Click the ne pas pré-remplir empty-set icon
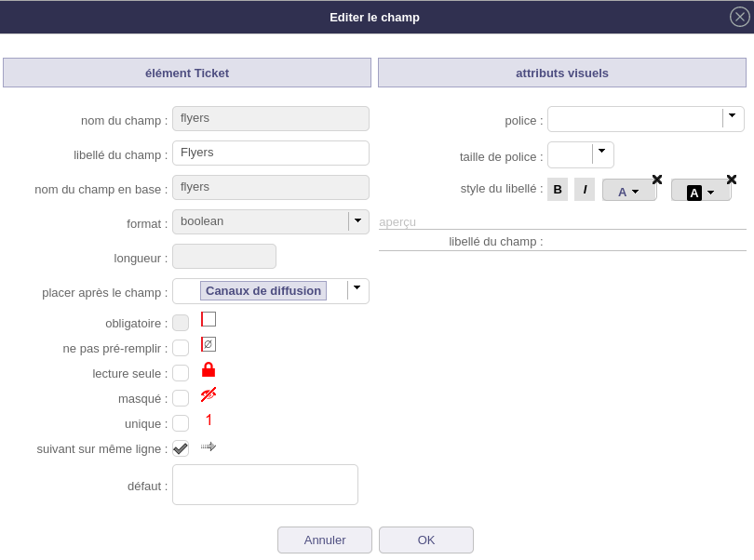Image resolution: width=754 pixels, height=560 pixels. coord(209,344)
